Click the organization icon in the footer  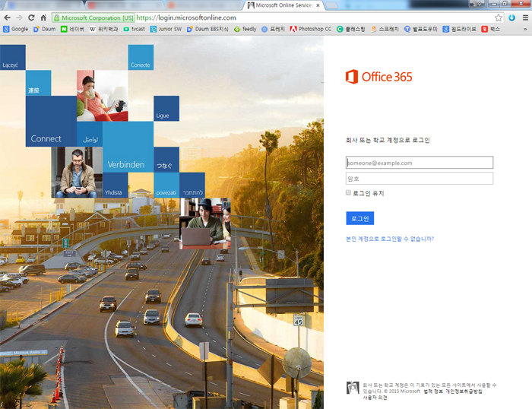pos(353,388)
